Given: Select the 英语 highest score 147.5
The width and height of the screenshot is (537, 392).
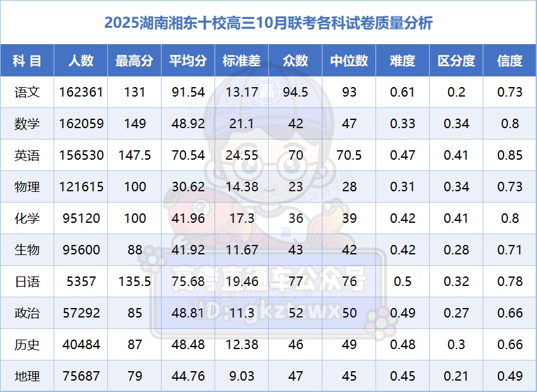Looking at the screenshot, I should click(x=134, y=155).
